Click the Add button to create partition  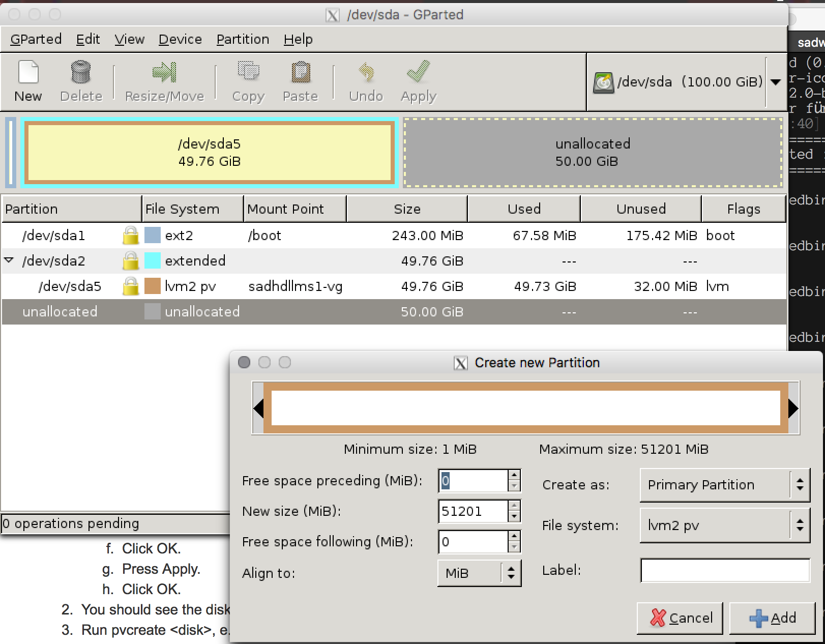pos(772,618)
